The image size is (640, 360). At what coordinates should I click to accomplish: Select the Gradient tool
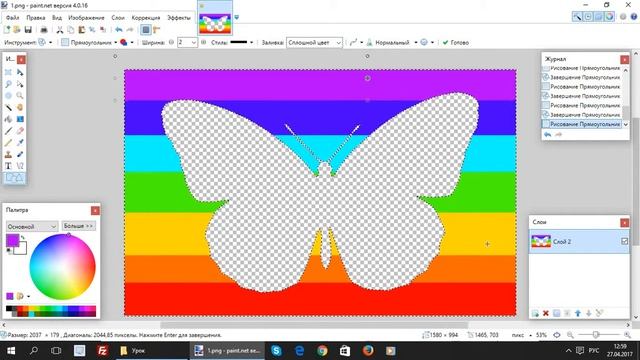coord(20,119)
